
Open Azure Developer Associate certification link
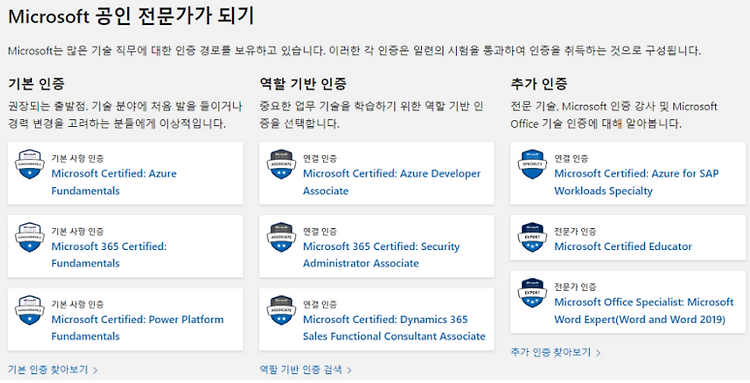pyautogui.click(x=392, y=182)
